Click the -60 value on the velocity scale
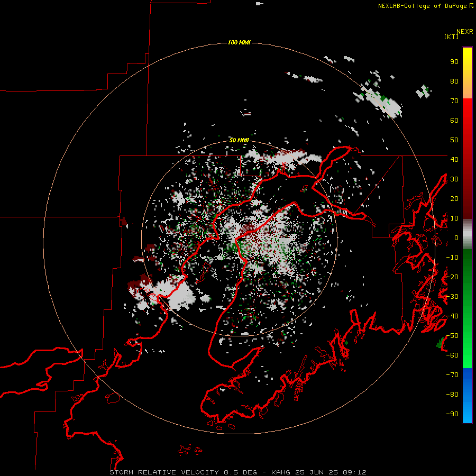This screenshot has height=476, width=476. [452, 355]
